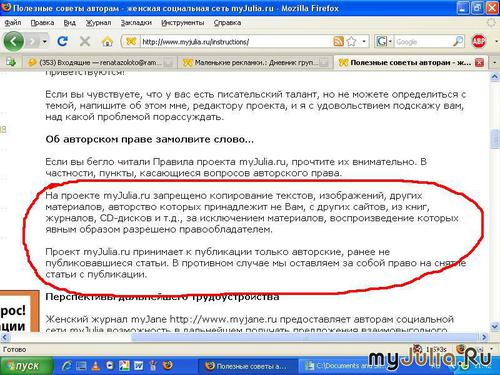The width and height of the screenshot is (500, 375).
Task: Expand the address bar URL dropdown
Action: point(364,42)
